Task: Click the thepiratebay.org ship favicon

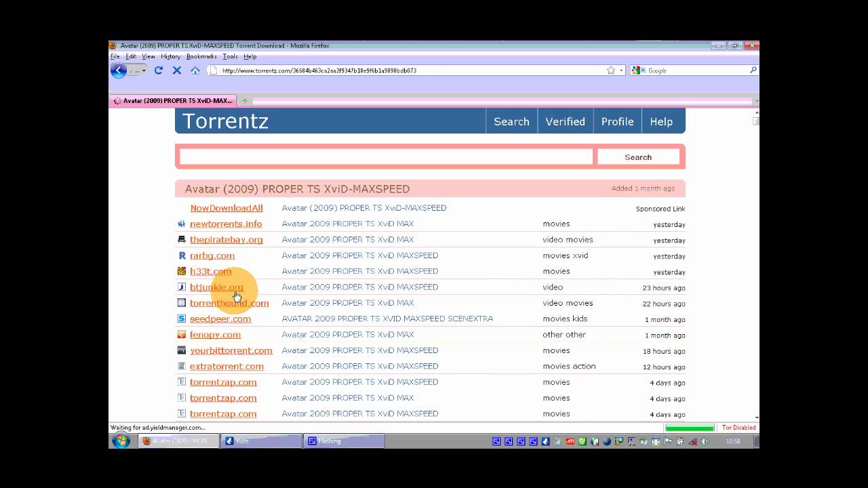Action: (x=181, y=239)
